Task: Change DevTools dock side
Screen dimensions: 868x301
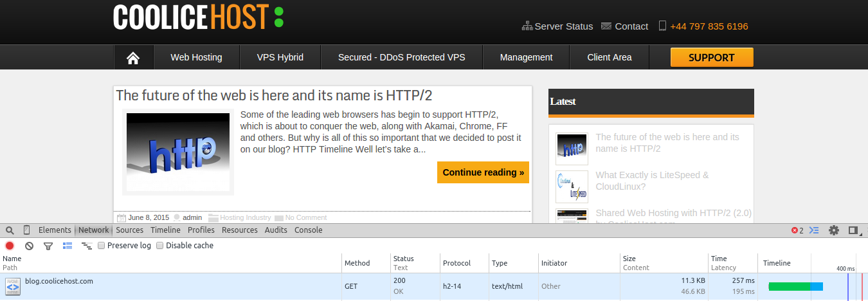Action: click(854, 230)
